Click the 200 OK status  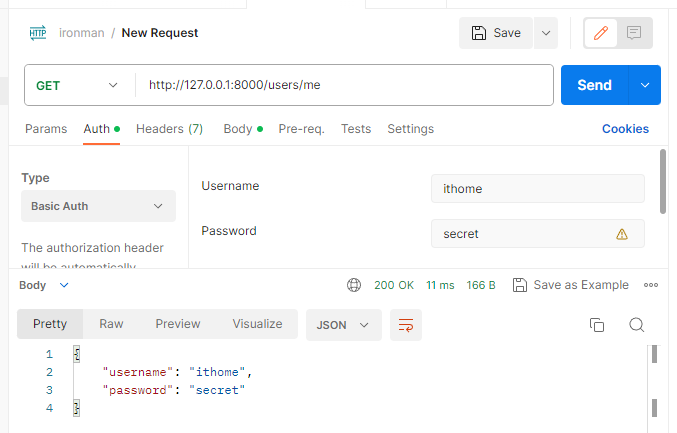click(394, 285)
